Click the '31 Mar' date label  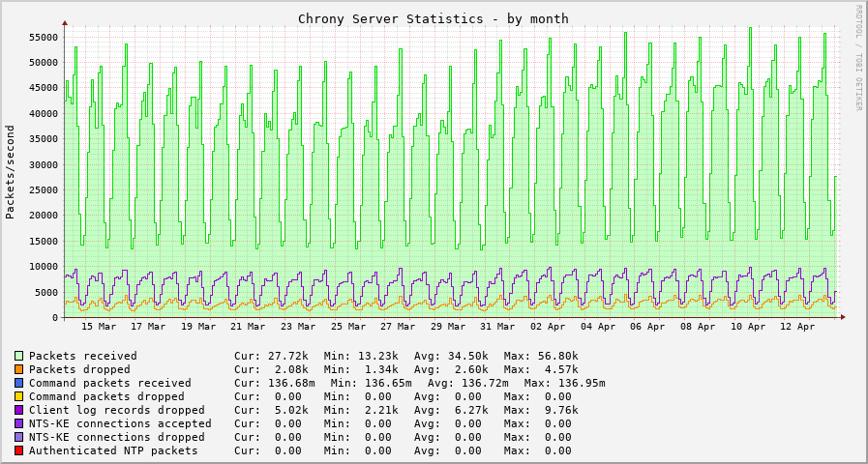[497, 327]
